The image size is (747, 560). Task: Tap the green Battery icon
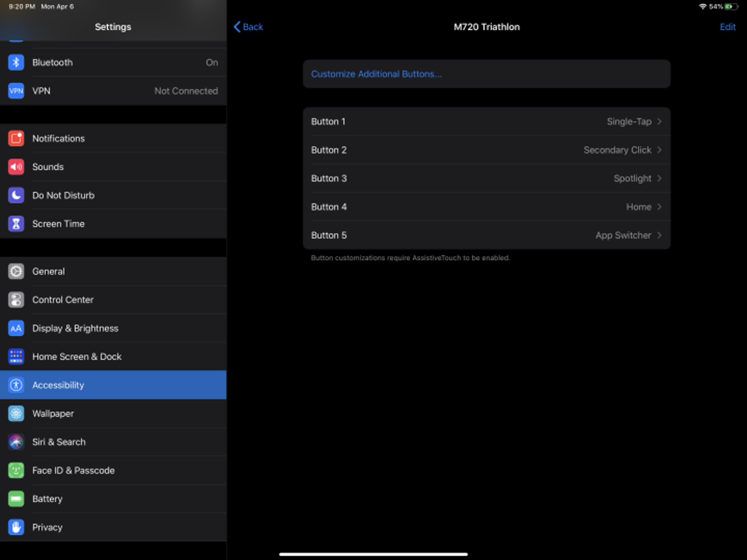16,499
